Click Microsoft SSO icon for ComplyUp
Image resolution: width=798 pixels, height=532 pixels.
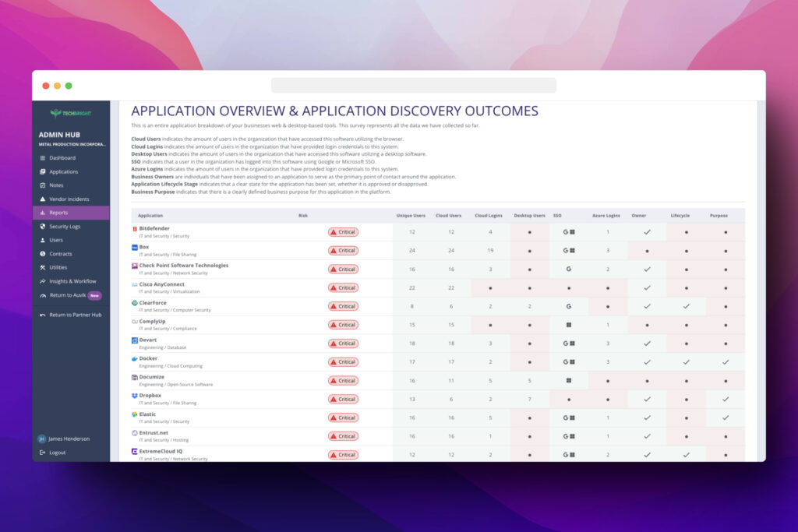point(569,325)
